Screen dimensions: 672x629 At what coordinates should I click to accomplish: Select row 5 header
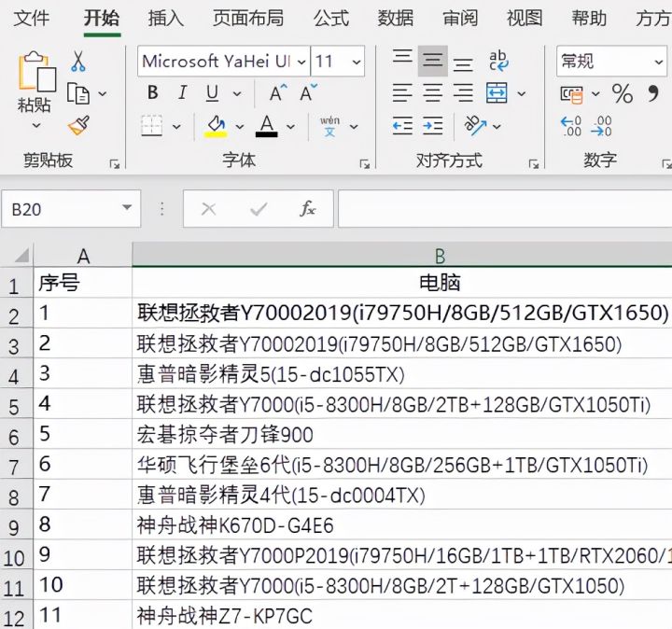click(x=16, y=403)
